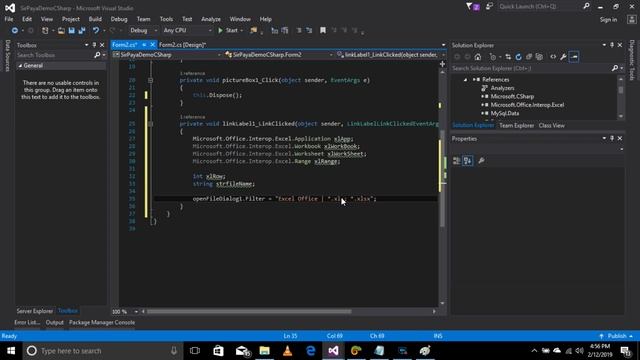The height and width of the screenshot is (360, 640).
Task: Collapse the References node in Solution Explorer
Action: (465, 80)
